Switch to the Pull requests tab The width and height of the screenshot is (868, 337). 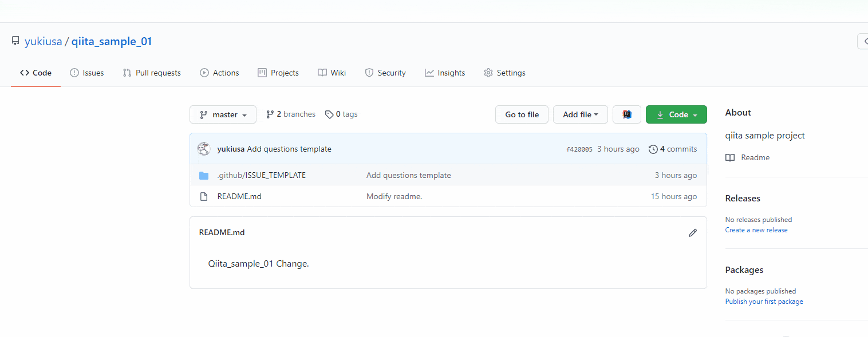[152, 73]
